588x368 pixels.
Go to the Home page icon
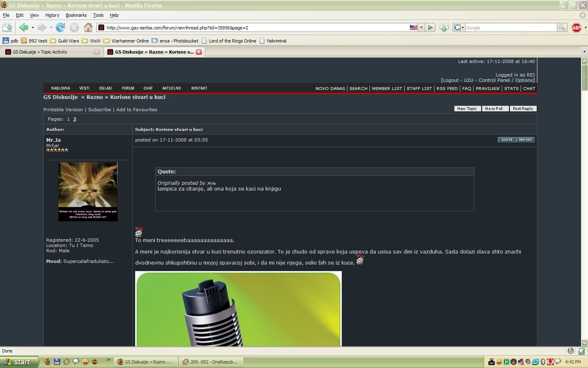pos(88,27)
